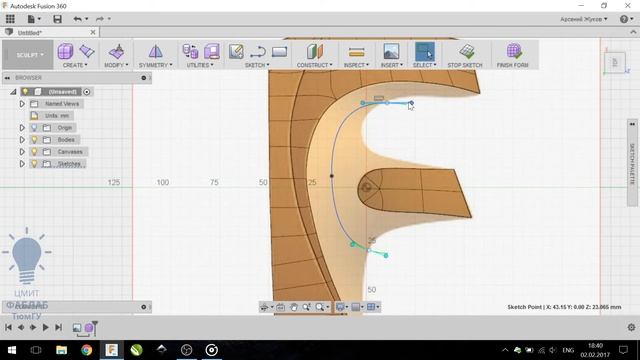Jump to timeline end
640x360 pixels.
tap(59, 327)
